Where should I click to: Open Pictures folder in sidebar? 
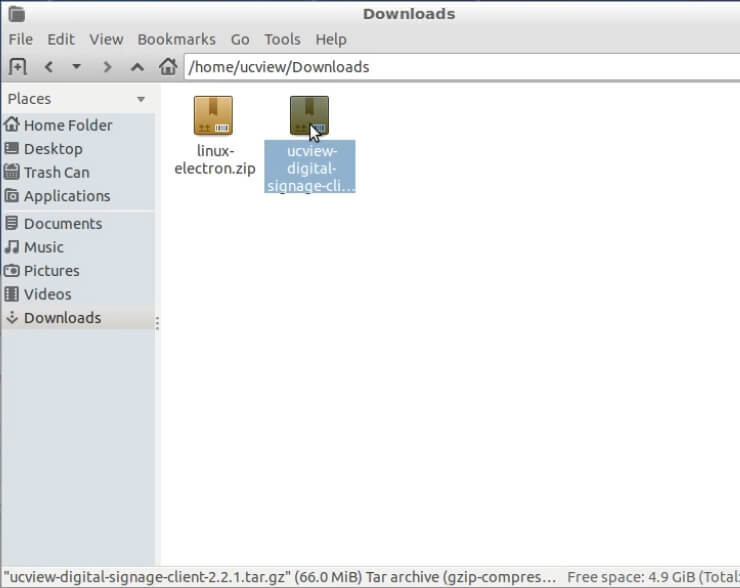(78, 270)
